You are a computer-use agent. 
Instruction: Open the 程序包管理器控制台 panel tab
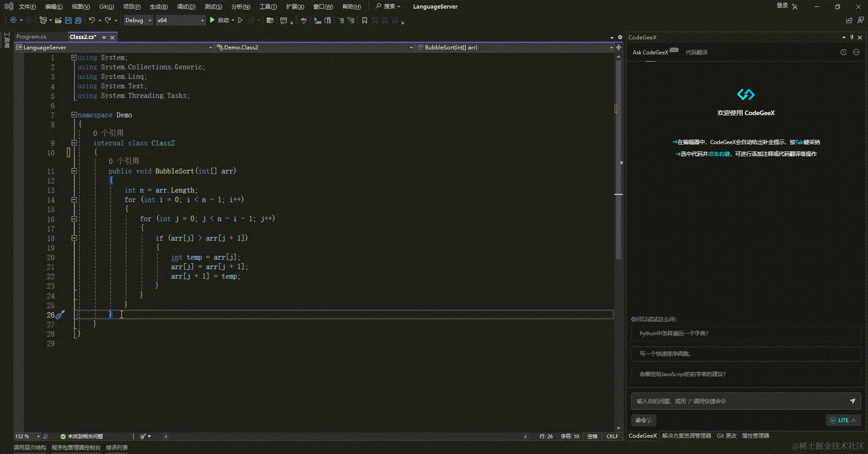[76, 447]
